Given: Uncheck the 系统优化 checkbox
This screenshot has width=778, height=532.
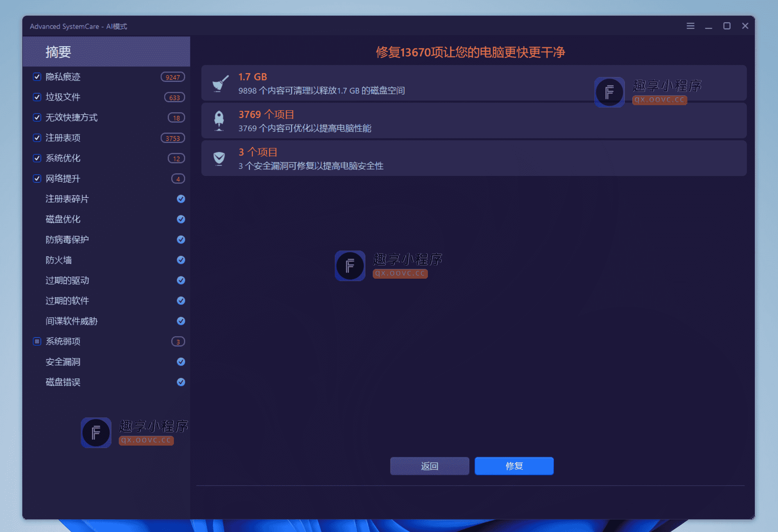Looking at the screenshot, I should coord(37,158).
